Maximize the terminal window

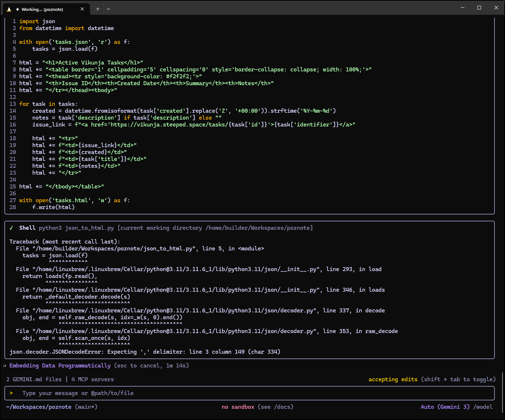click(x=479, y=8)
